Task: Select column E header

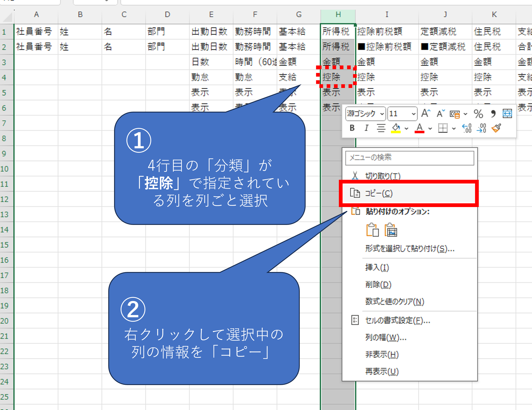Action: (x=211, y=15)
